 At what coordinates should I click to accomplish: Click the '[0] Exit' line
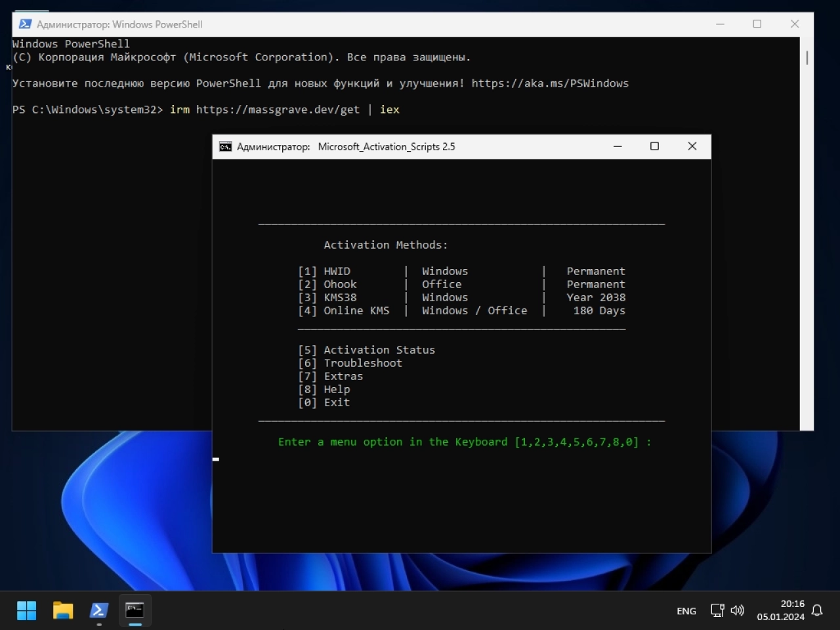(324, 402)
